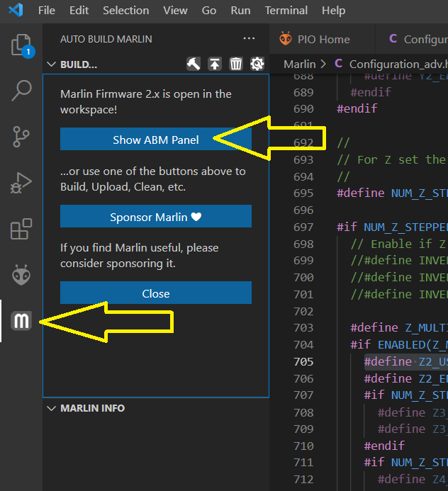Click line number 697 in the gutter
Image resolution: width=448 pixels, height=491 pixels.
point(303,227)
